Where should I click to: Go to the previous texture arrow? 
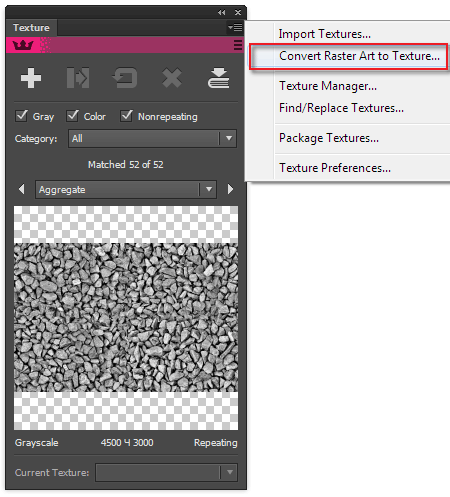pyautogui.click(x=22, y=189)
